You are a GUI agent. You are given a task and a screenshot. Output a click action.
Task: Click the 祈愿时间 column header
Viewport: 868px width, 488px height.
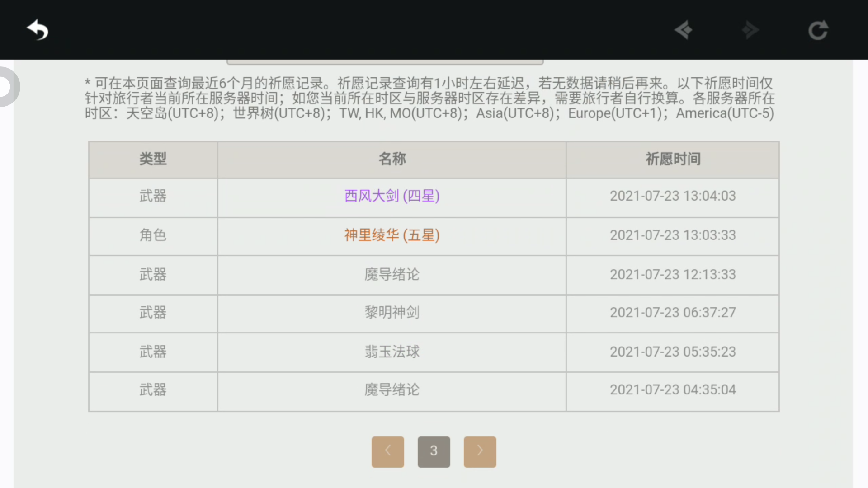coord(672,159)
